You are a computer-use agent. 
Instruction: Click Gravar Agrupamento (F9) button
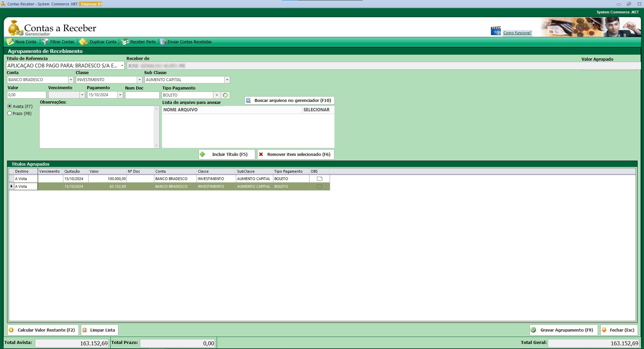(x=563, y=330)
